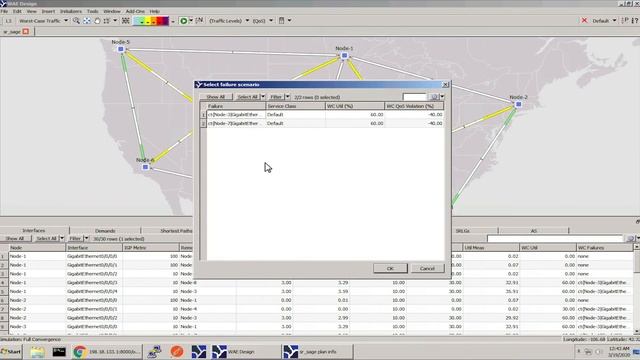This screenshot has height=360, width=640.
Task: Open dropdown arrow beside clipboard icon
Action: click(289, 21)
